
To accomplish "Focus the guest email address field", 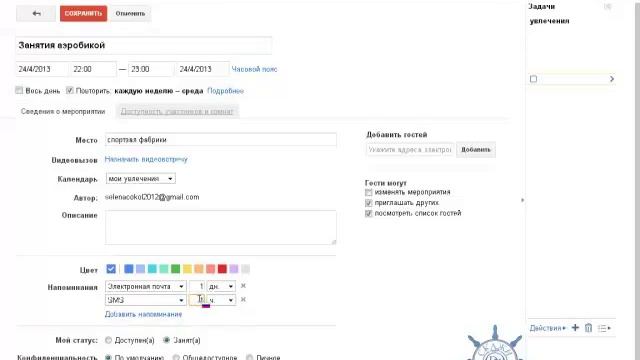I will click(410, 150).
